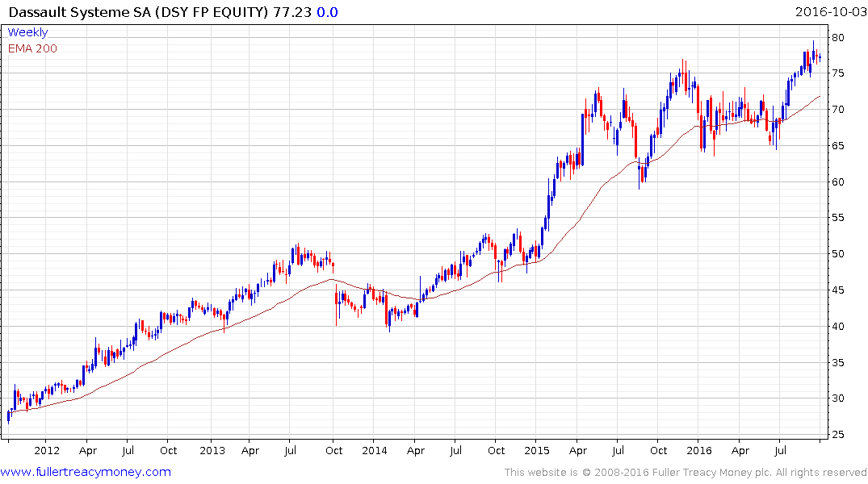Click the copyright notice text
The height and width of the screenshot is (484, 868).
(x=686, y=473)
